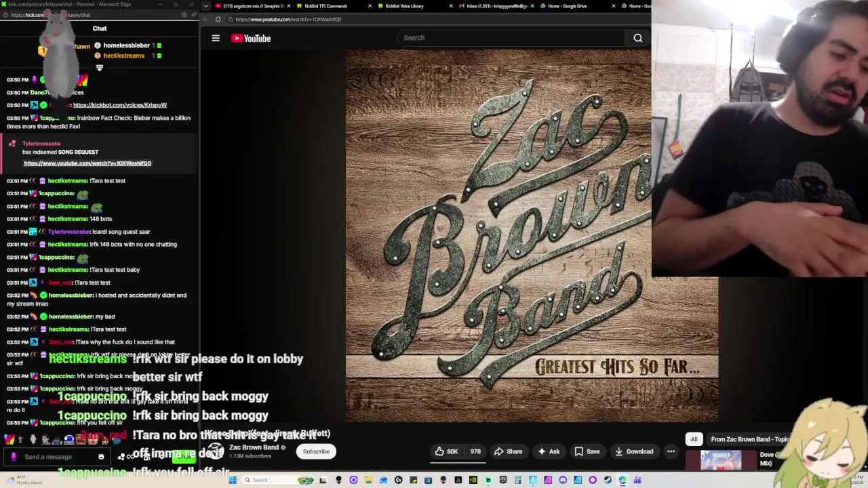Reload the YouTube page
Screen dimensions: 868x488
point(218,19)
